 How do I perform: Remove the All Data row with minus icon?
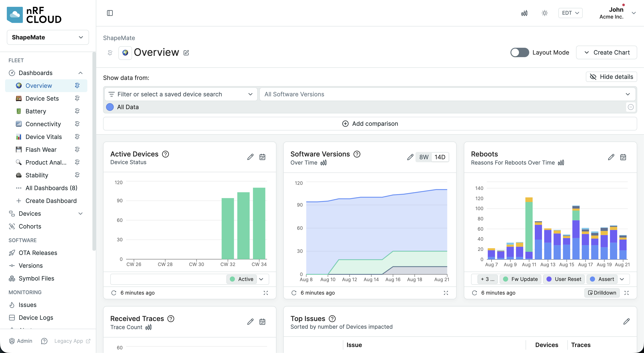[631, 107]
